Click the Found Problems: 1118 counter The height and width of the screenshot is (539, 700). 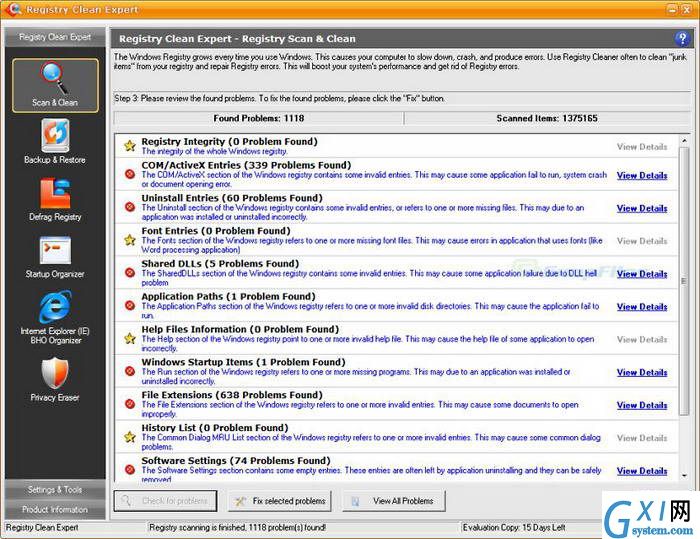pyautogui.click(x=258, y=118)
